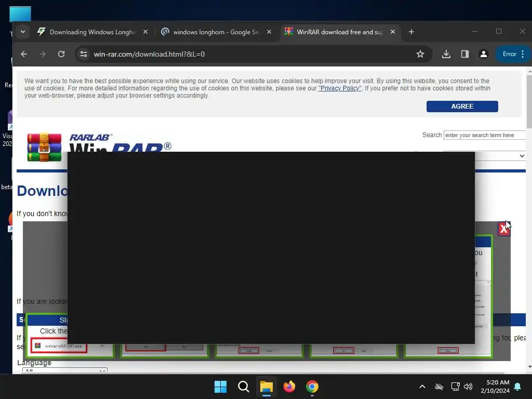Reload the WinRAR download page
This screenshot has height=399, width=532.
pyautogui.click(x=61, y=54)
